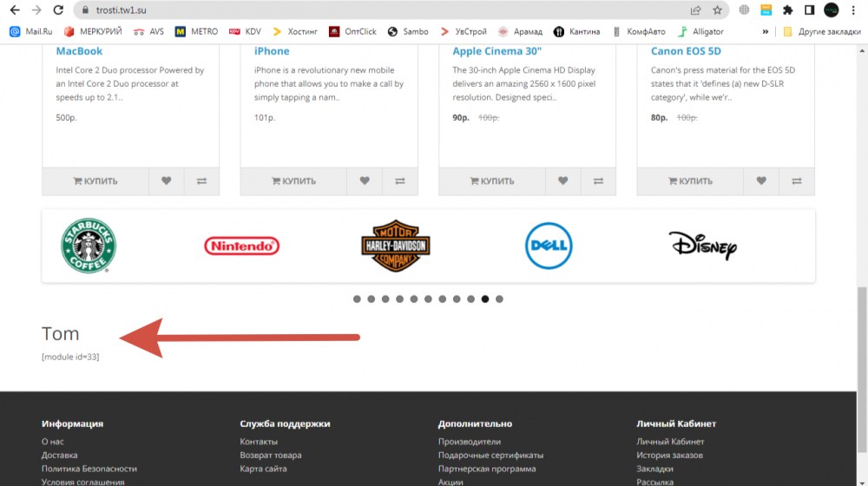Compare Apple Cinema 30" arrows icon

click(x=598, y=181)
